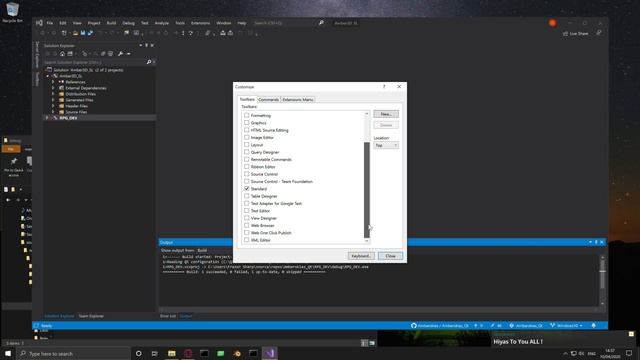Screen dimensions: 640x360
Task: Click the Save All icon in Visual Studio toolbar
Action: tap(90, 33)
